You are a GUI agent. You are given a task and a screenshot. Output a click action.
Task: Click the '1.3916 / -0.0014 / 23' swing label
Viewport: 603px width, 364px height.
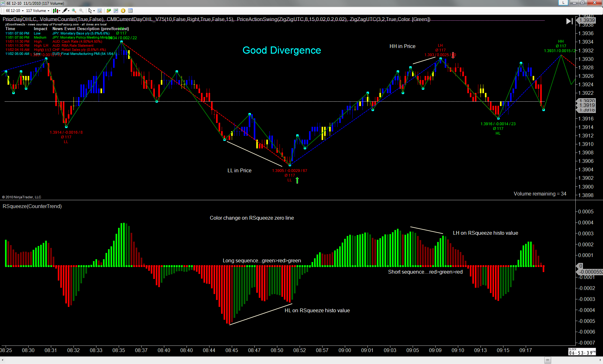coord(498,124)
